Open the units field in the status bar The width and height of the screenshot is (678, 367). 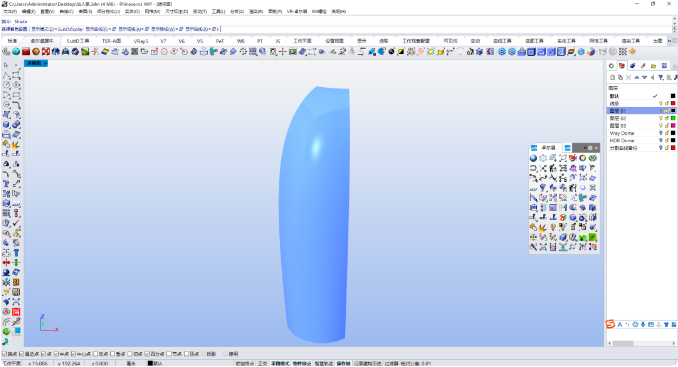(131, 364)
